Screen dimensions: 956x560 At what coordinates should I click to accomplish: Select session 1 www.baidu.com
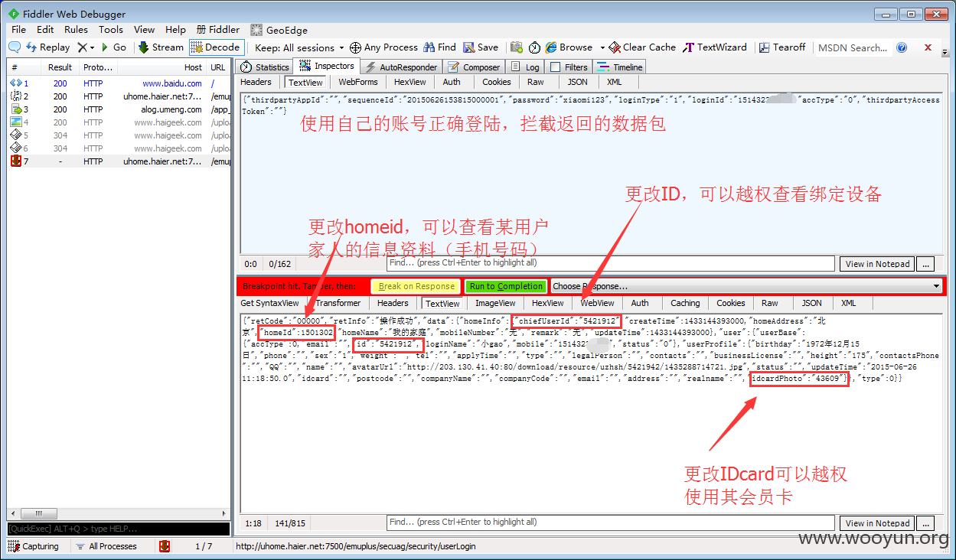point(119,83)
